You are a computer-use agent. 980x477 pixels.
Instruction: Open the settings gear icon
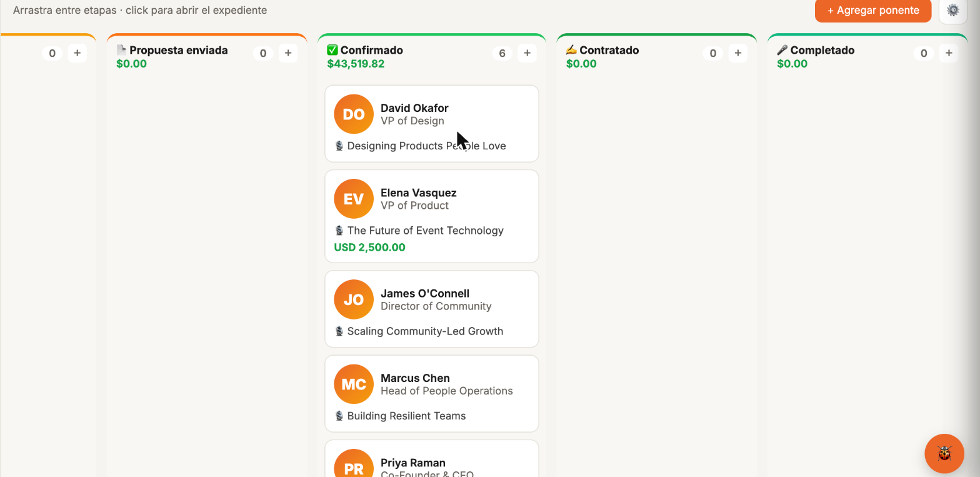coord(952,11)
